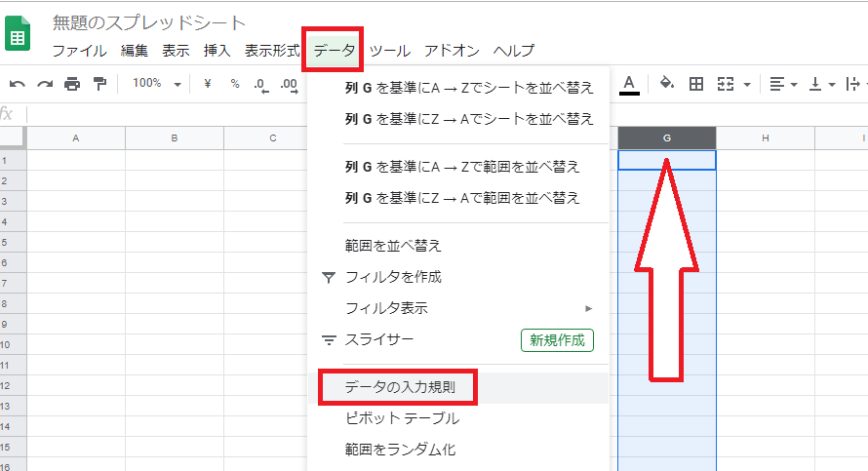The height and width of the screenshot is (471, 868).
Task: Select row 5 header
Action: (x=13, y=243)
